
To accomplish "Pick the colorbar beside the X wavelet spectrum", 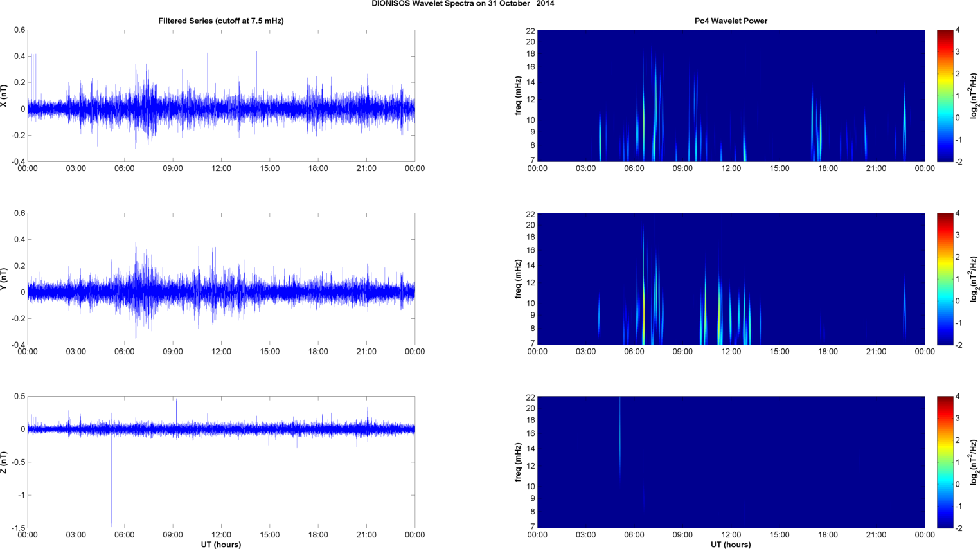I will pos(945,96).
